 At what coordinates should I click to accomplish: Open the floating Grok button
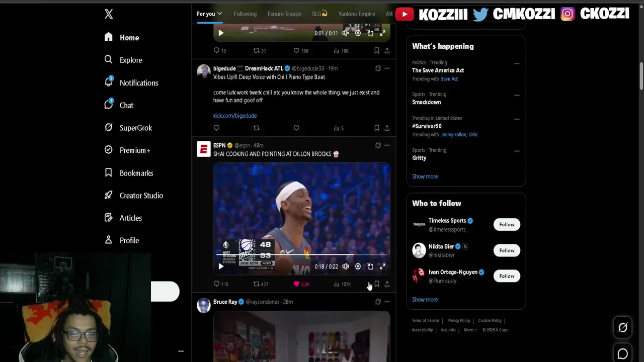pyautogui.click(x=623, y=328)
